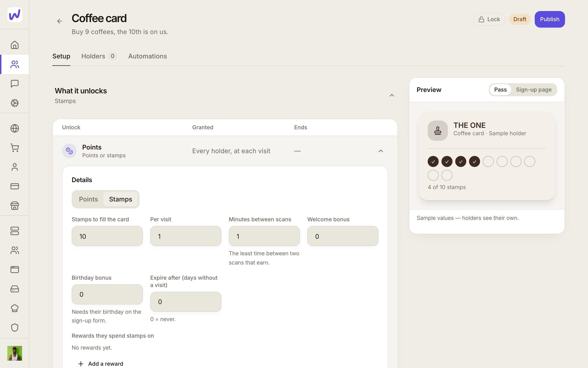588x368 pixels.
Task: Open the chat bubble icon in the sidebar
Action: pyautogui.click(x=14, y=84)
